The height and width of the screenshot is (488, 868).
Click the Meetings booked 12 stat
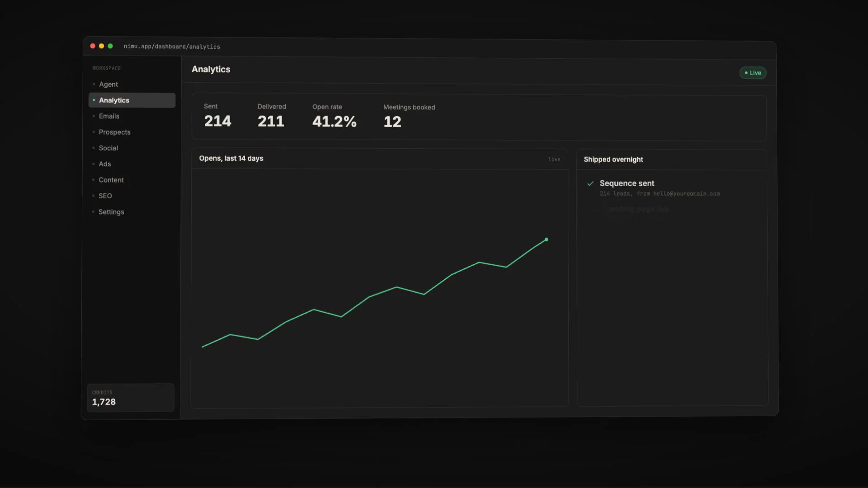coord(409,117)
